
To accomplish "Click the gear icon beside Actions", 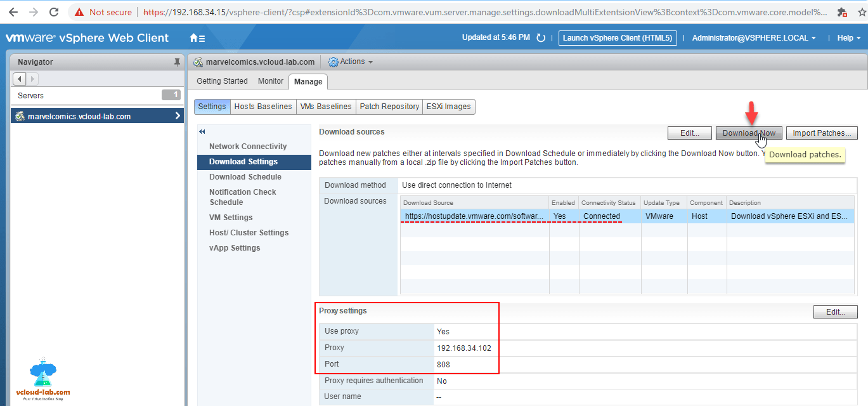I will pyautogui.click(x=334, y=62).
